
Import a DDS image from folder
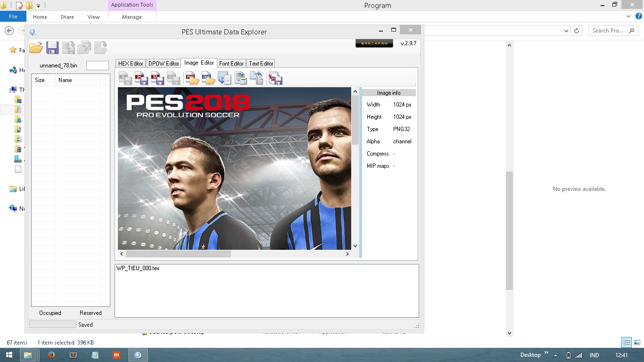pyautogui.click(x=208, y=78)
